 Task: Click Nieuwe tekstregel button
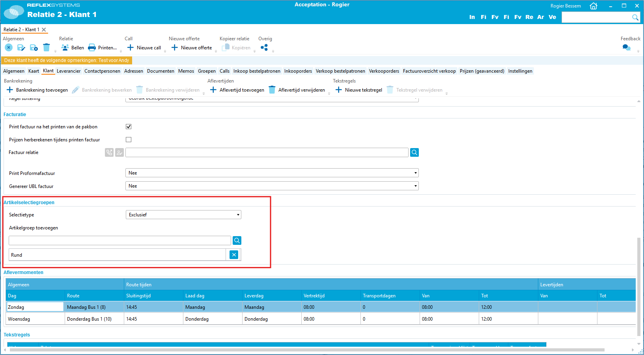click(x=358, y=90)
